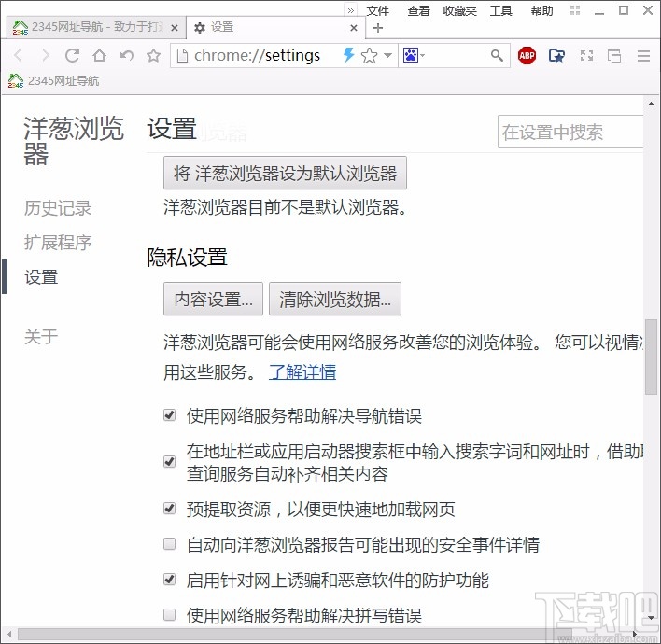
Task: Click 清除浏览数据... button
Action: pyautogui.click(x=335, y=299)
